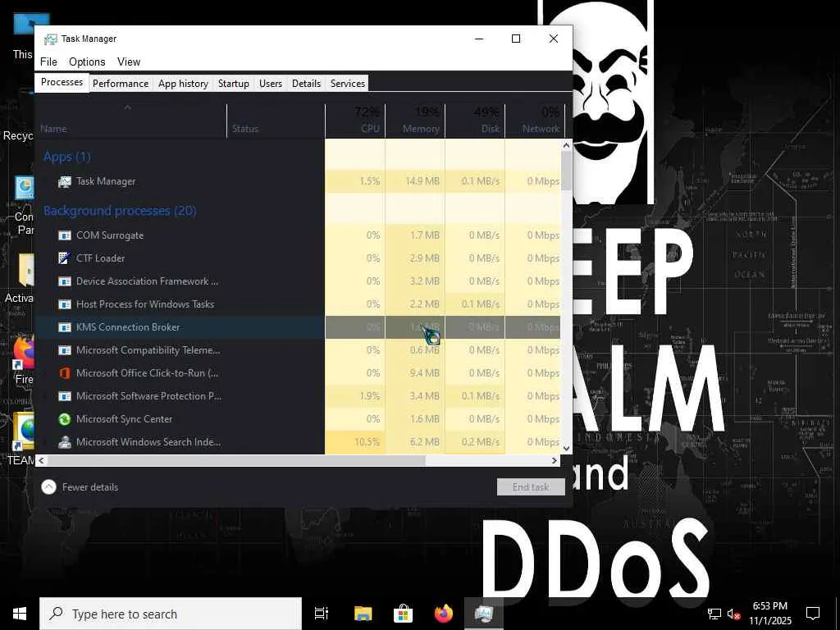
Task: Collapse view with Fewer details arrow
Action: 48,487
